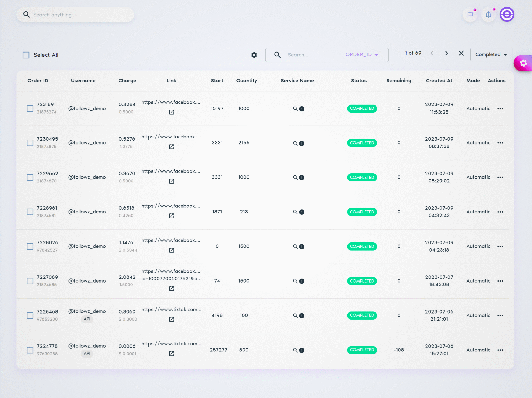The image size is (532, 398).
Task: Check the Select All checkbox
Action: [x=26, y=55]
